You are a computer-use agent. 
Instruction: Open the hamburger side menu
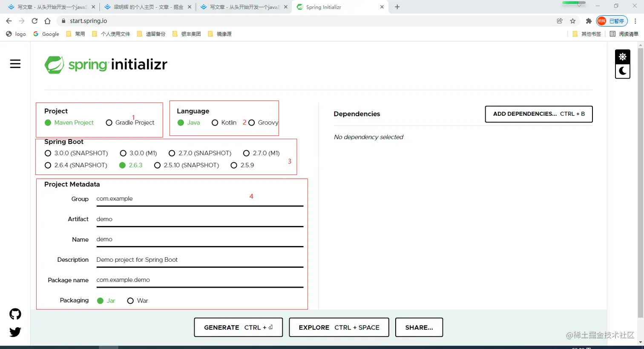coord(15,64)
